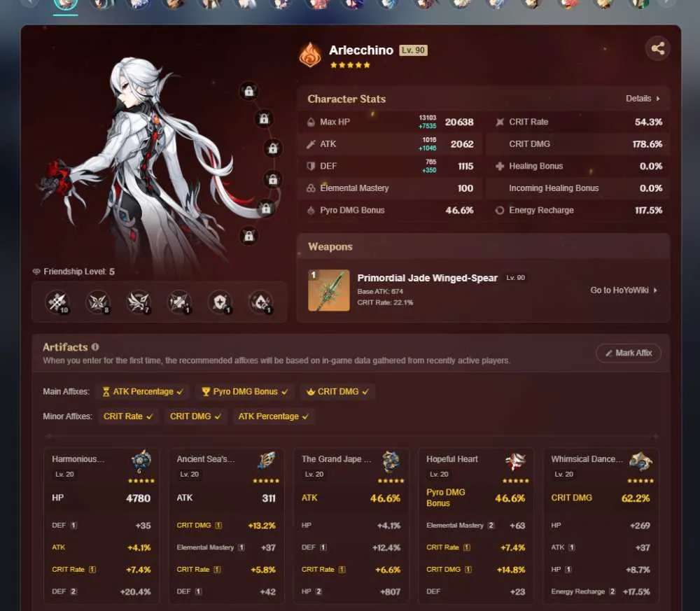The width and height of the screenshot is (700, 611).
Task: Click the Harmonious flower artifact icon
Action: (141, 461)
